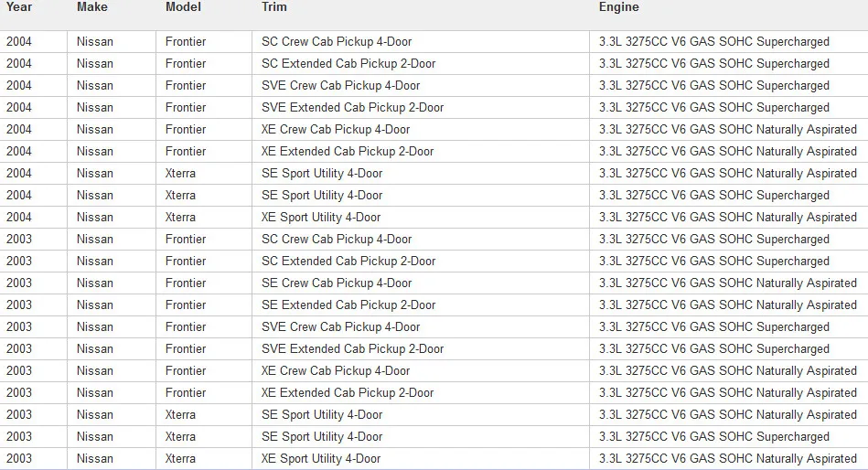Select 2004 Frontier SVE Extended Cab Pickup trim
868x470 pixels.
click(x=353, y=107)
